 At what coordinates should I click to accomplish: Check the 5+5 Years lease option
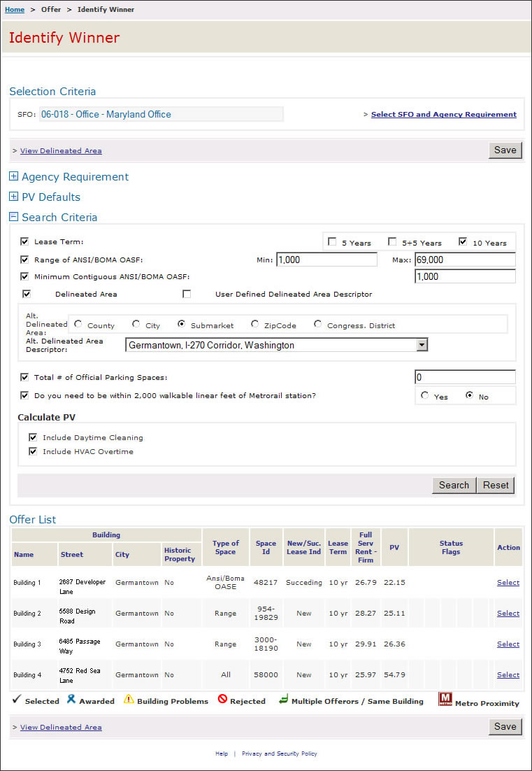point(392,242)
